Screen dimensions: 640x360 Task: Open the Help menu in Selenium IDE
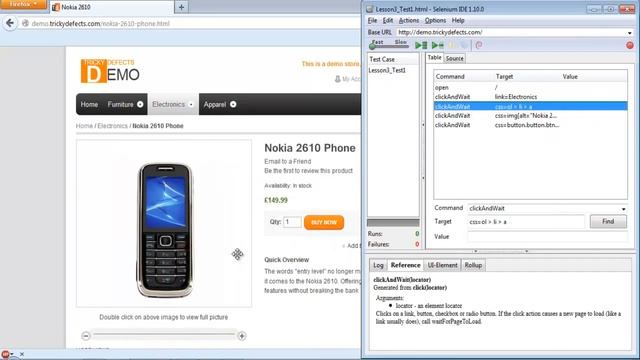458,20
